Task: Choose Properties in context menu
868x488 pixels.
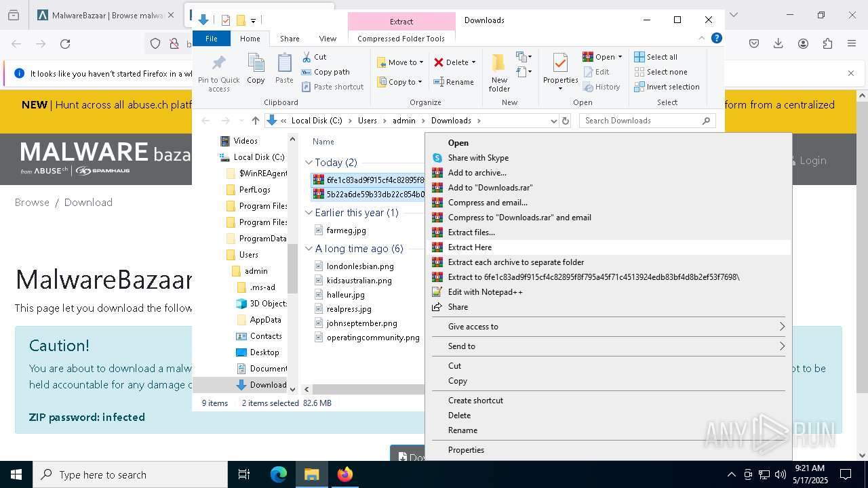Action: (608, 450)
